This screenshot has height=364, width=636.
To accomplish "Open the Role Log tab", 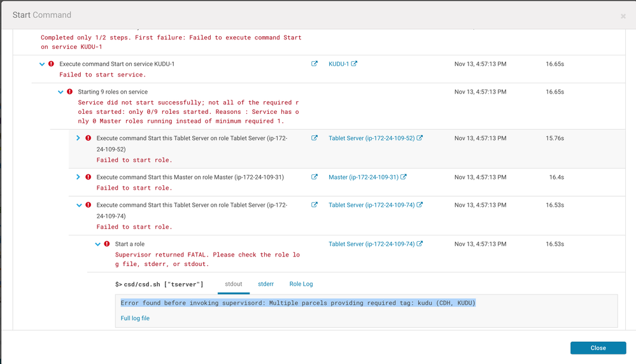I will pyautogui.click(x=301, y=284).
